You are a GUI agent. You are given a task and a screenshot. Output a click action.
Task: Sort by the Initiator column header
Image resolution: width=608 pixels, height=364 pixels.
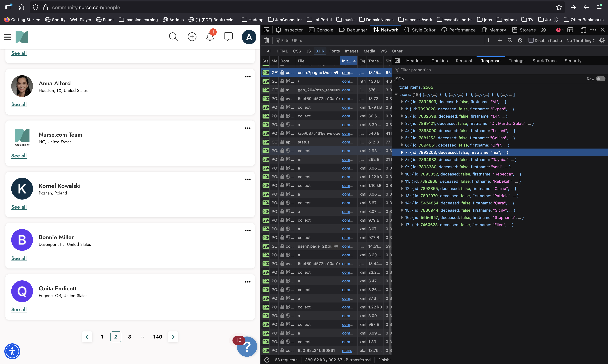pyautogui.click(x=349, y=61)
